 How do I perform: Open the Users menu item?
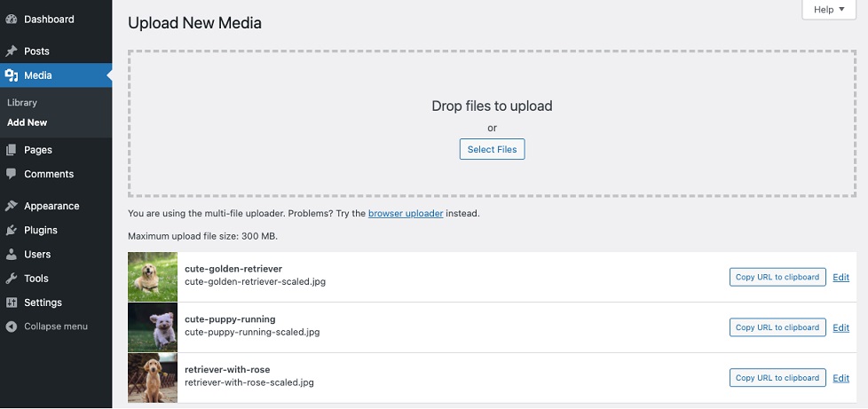pos(56,255)
